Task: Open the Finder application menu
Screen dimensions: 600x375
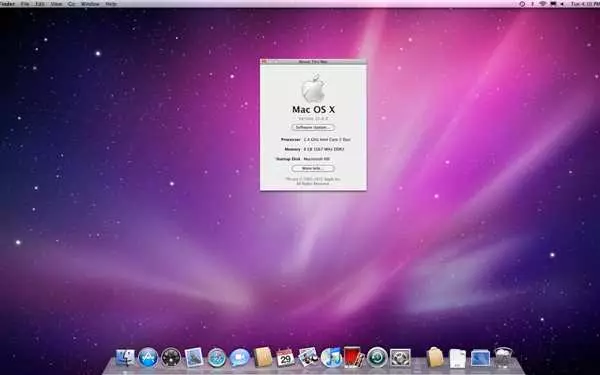Action: (7, 4)
